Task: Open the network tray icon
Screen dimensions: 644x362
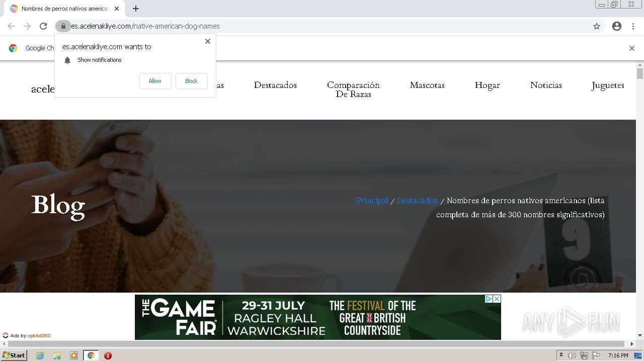Action: [584, 355]
